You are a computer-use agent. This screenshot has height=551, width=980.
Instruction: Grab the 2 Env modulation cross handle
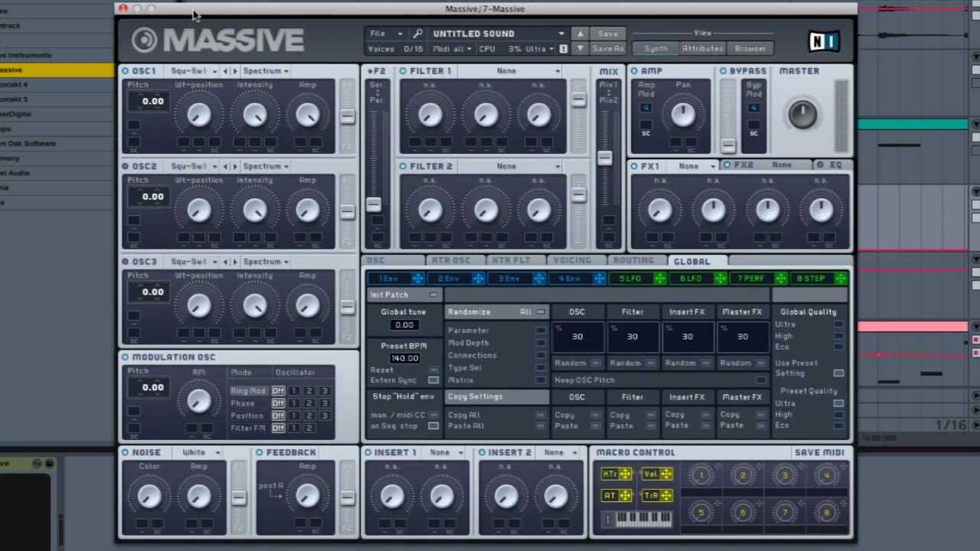coord(478,279)
